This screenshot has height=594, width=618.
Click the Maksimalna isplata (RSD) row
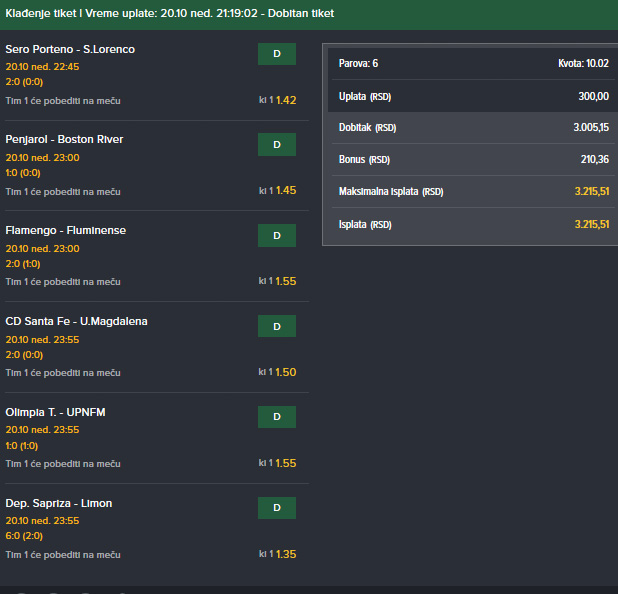[473, 192]
